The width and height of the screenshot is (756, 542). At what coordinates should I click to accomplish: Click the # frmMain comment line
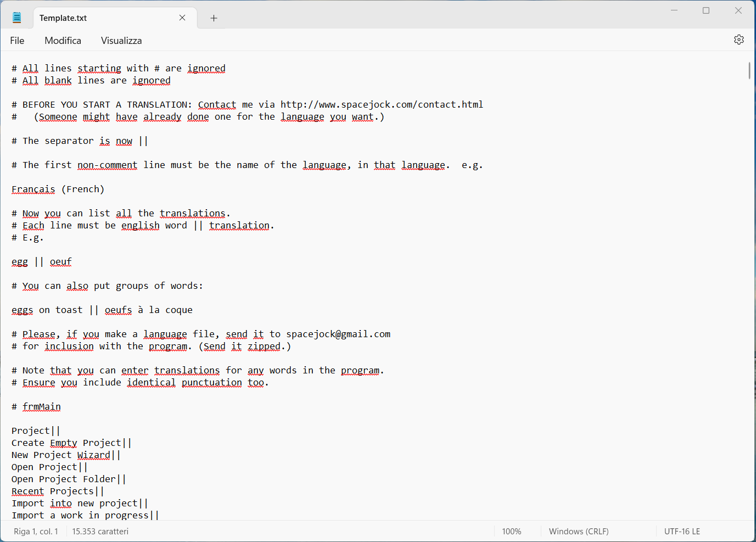point(36,406)
